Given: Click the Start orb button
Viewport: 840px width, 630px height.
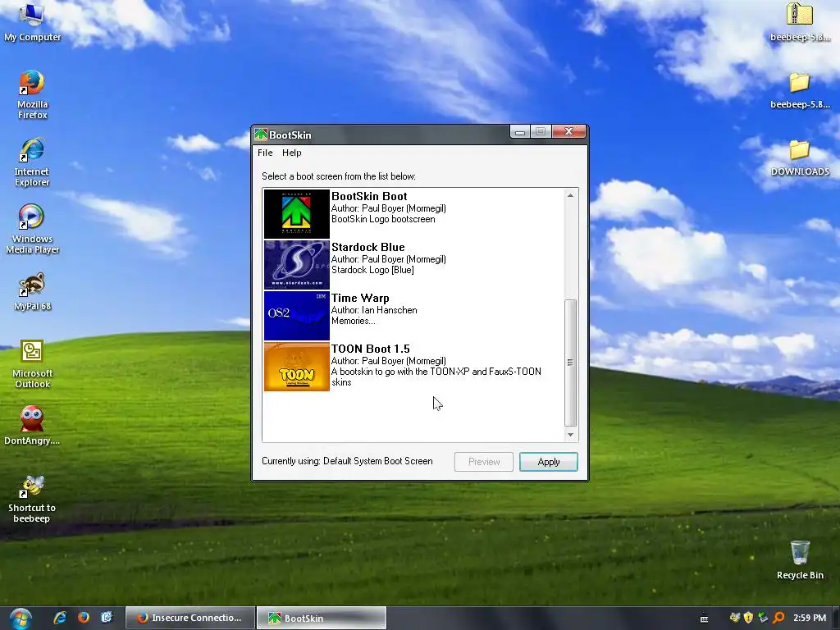Looking at the screenshot, I should 21,619.
